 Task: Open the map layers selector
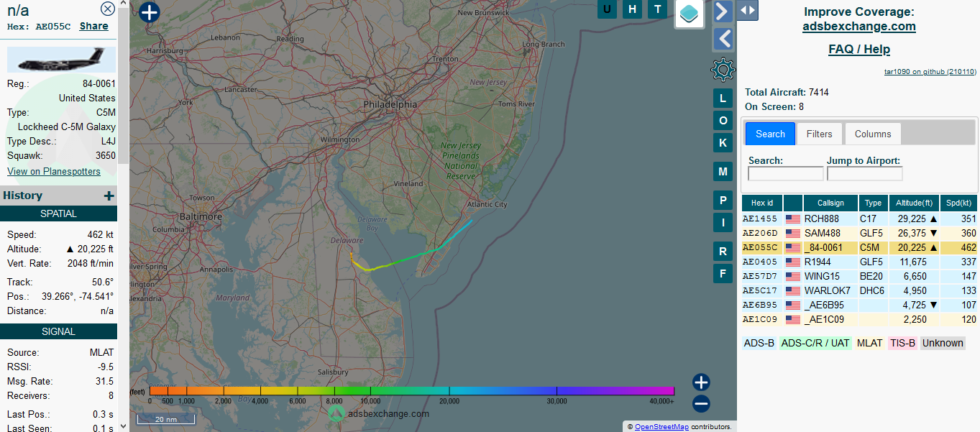[x=689, y=14]
